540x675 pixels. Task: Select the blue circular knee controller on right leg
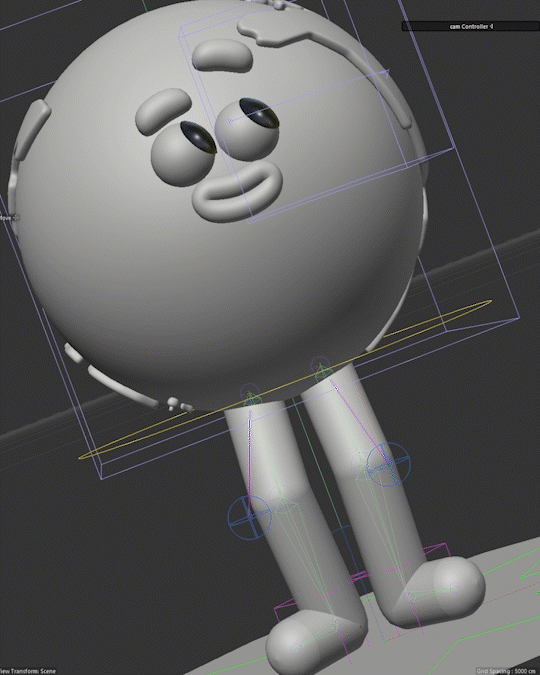click(388, 464)
